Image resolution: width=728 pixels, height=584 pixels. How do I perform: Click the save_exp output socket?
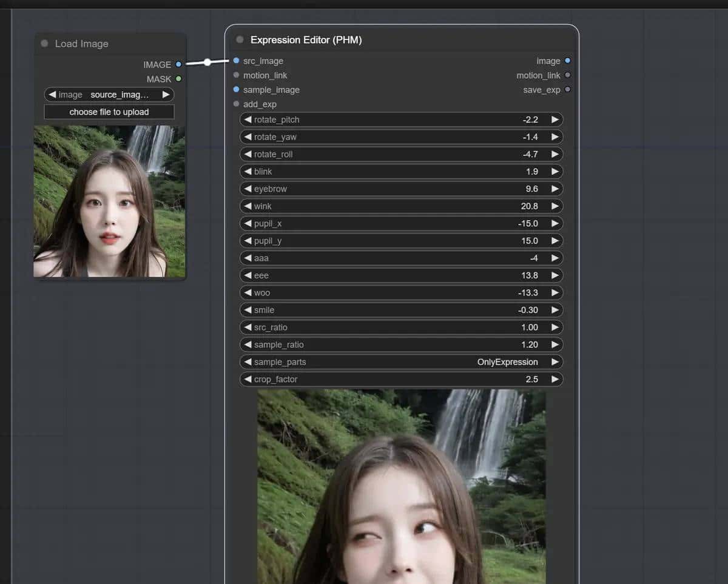click(x=567, y=89)
